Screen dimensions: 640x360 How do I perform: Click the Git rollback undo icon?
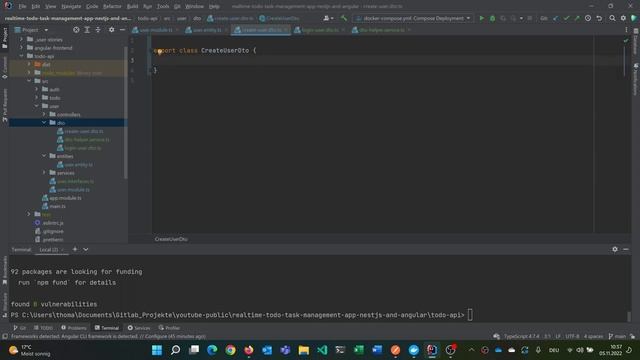599,18
